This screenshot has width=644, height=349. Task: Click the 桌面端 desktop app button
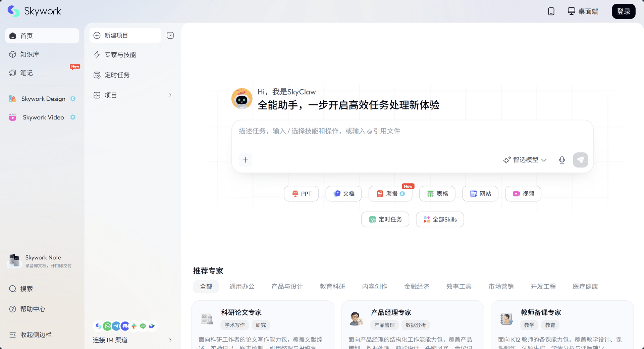click(x=583, y=11)
